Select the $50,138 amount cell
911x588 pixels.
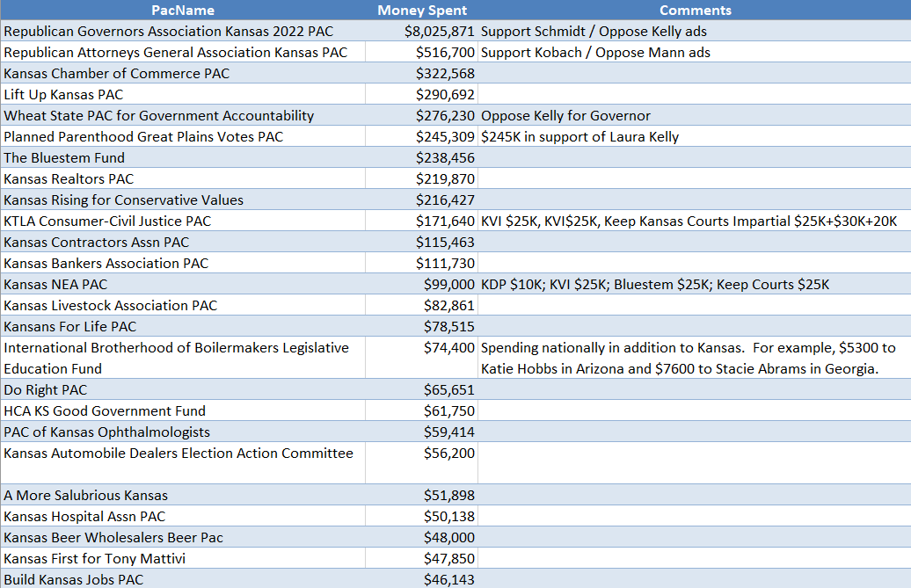point(422,516)
